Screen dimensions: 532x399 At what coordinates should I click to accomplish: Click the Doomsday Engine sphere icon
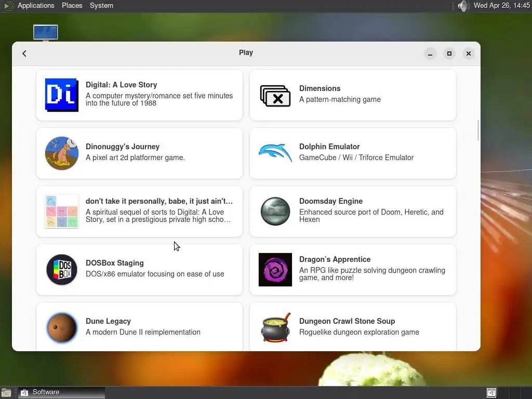click(275, 211)
